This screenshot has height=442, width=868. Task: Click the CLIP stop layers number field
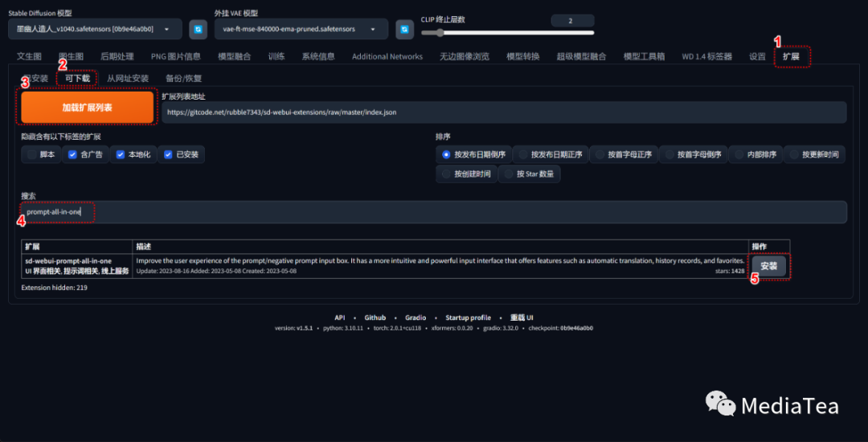point(572,21)
